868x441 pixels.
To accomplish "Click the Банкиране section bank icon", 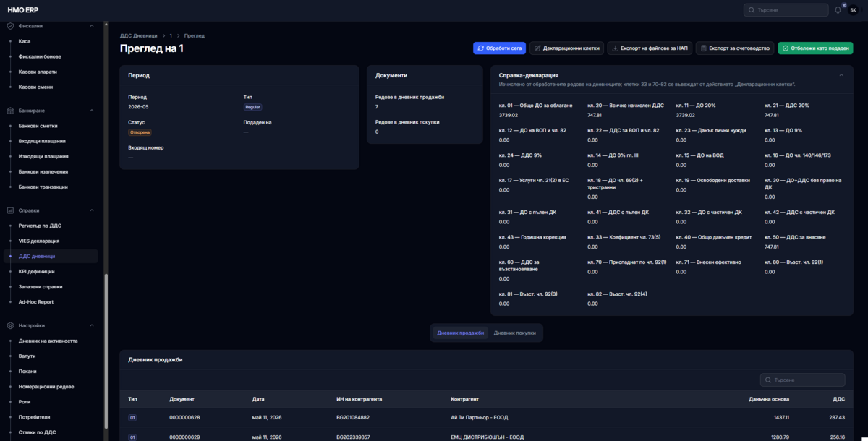I will click(11, 111).
